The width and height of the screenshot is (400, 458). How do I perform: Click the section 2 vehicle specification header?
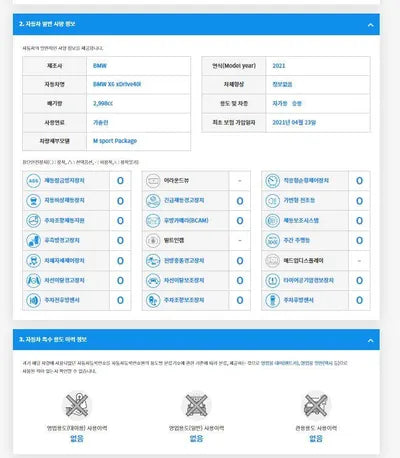[47, 24]
